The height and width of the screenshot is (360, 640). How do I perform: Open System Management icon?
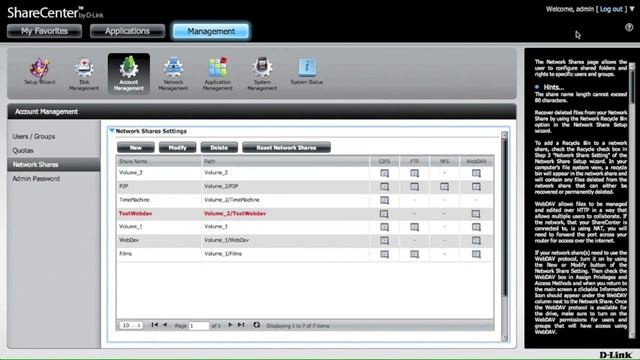262,74
